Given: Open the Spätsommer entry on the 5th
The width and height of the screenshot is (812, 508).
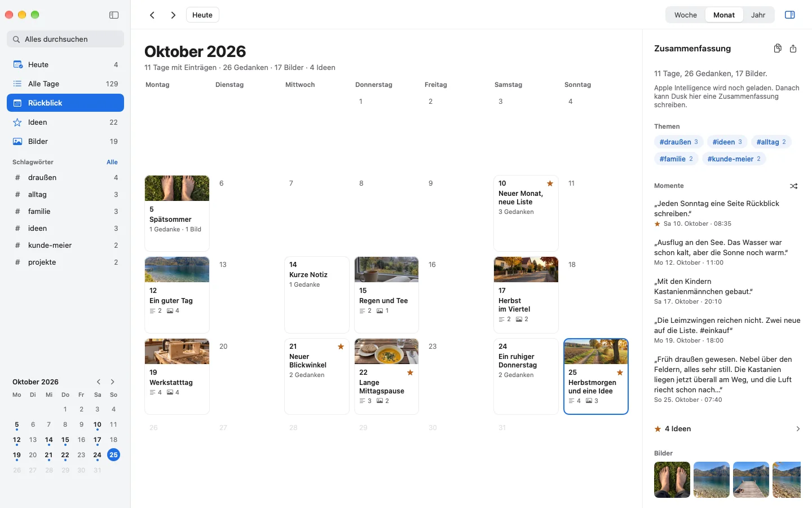Looking at the screenshot, I should [177, 213].
